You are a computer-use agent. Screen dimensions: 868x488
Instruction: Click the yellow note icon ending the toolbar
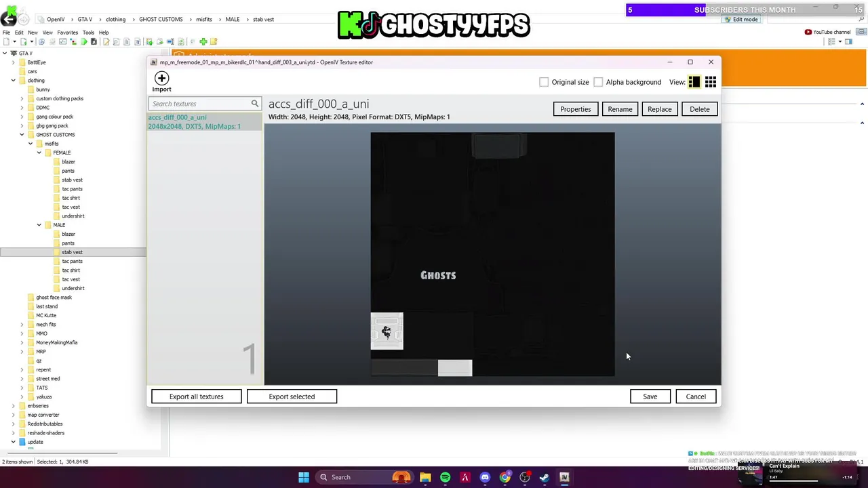(214, 42)
